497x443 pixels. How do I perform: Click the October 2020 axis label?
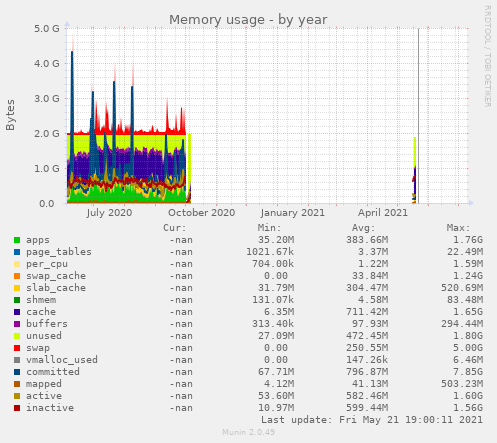[202, 213]
